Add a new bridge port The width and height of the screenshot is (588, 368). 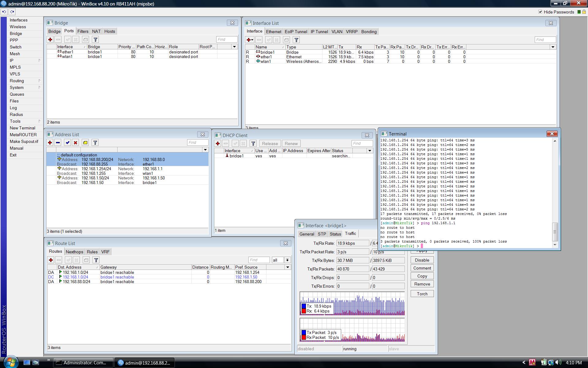click(50, 39)
